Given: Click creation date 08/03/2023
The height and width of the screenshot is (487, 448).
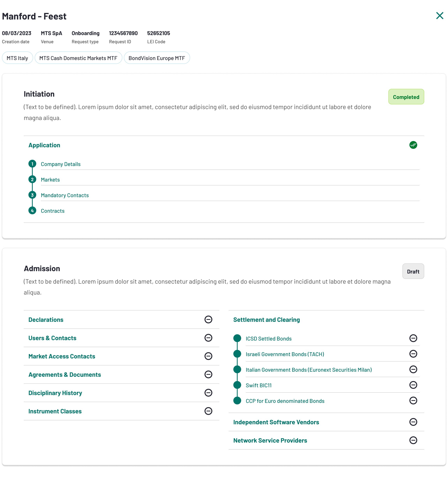Looking at the screenshot, I should 17,33.
